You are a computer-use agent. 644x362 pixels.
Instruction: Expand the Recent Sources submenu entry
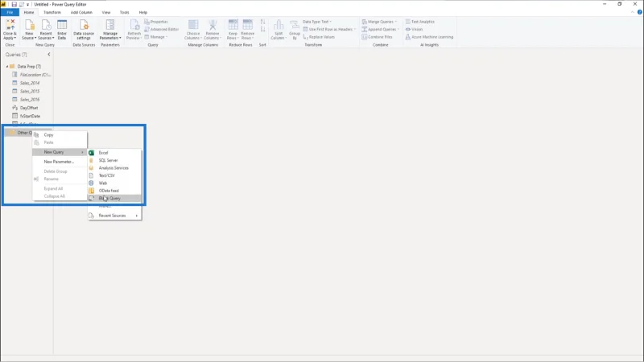[114, 216]
